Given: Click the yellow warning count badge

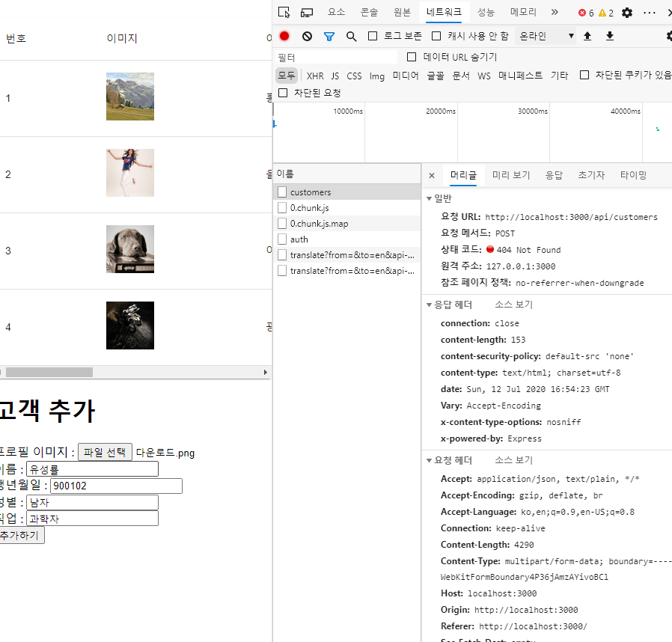Looking at the screenshot, I should 606,13.
